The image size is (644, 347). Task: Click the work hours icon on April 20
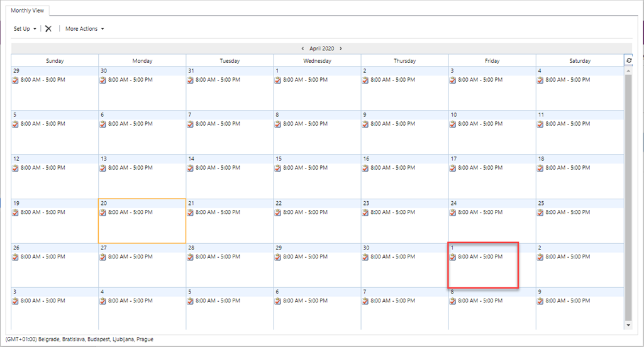103,212
